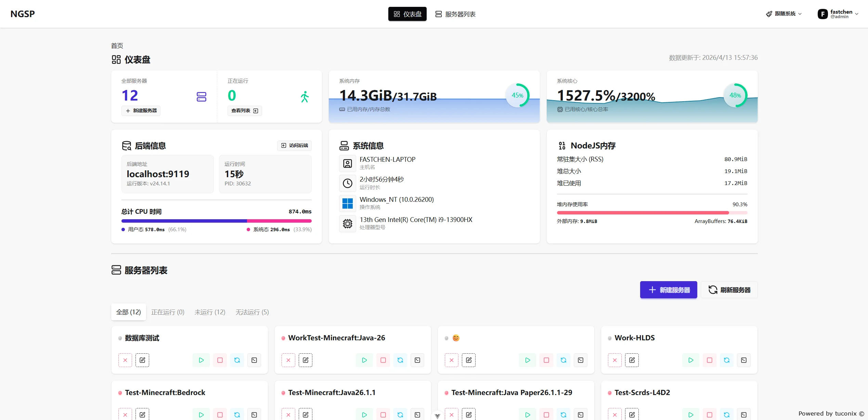Open terminal for emoji-named server
Image resolution: width=868 pixels, height=420 pixels.
[580, 360]
